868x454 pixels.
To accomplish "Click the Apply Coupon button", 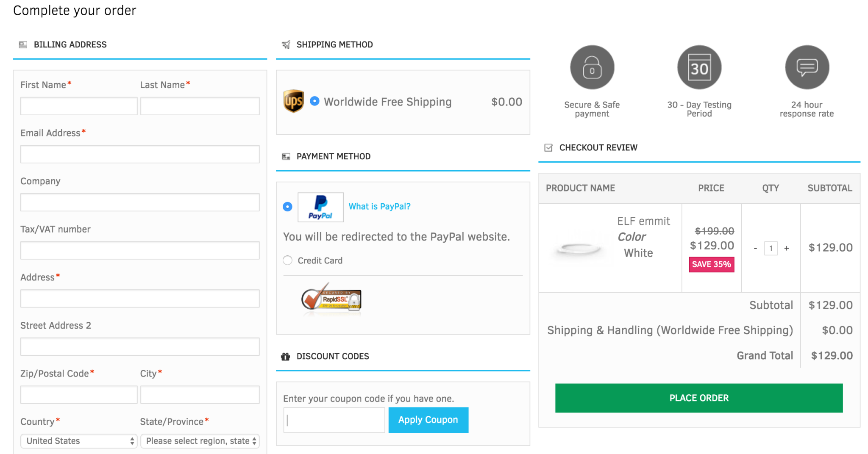I will click(428, 420).
